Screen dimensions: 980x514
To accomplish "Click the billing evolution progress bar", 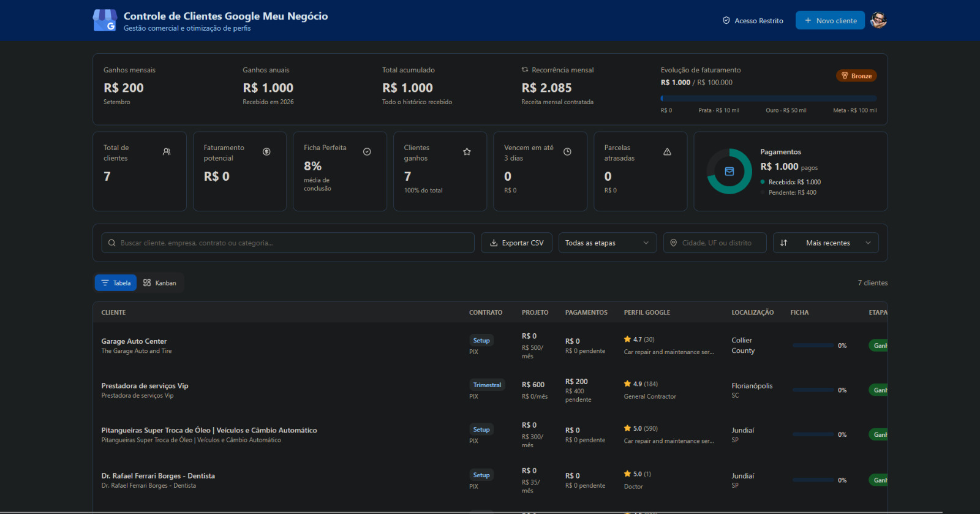I will (x=769, y=98).
